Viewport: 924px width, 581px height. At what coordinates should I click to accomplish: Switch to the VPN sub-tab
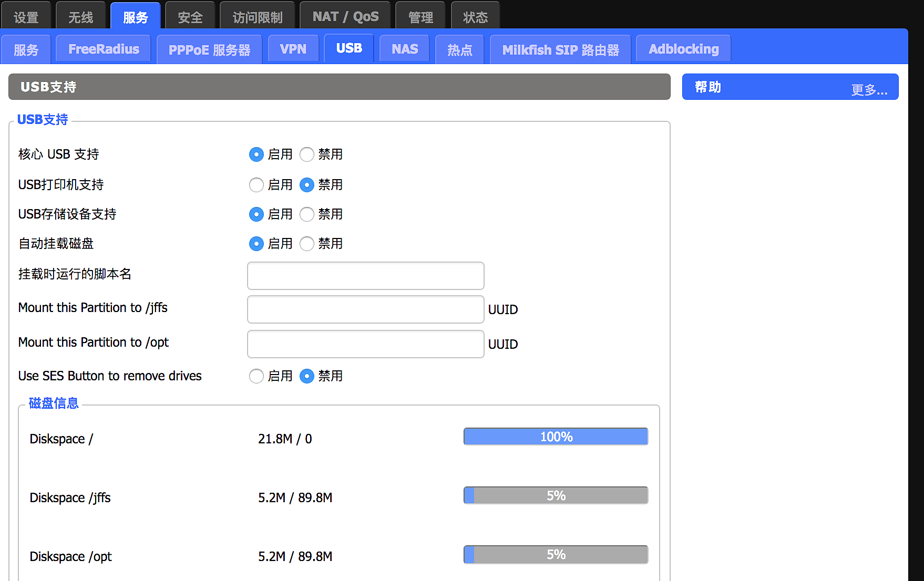pyautogui.click(x=293, y=49)
